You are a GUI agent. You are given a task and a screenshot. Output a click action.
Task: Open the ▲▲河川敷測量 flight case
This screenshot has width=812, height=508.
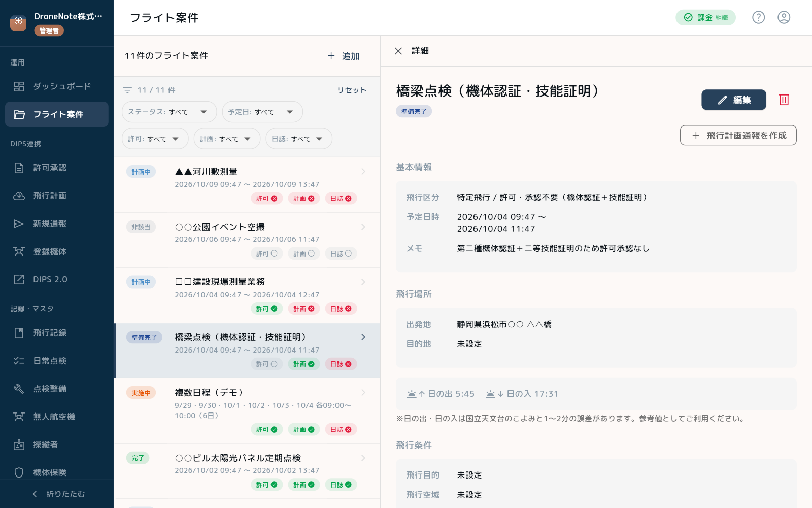click(x=247, y=185)
